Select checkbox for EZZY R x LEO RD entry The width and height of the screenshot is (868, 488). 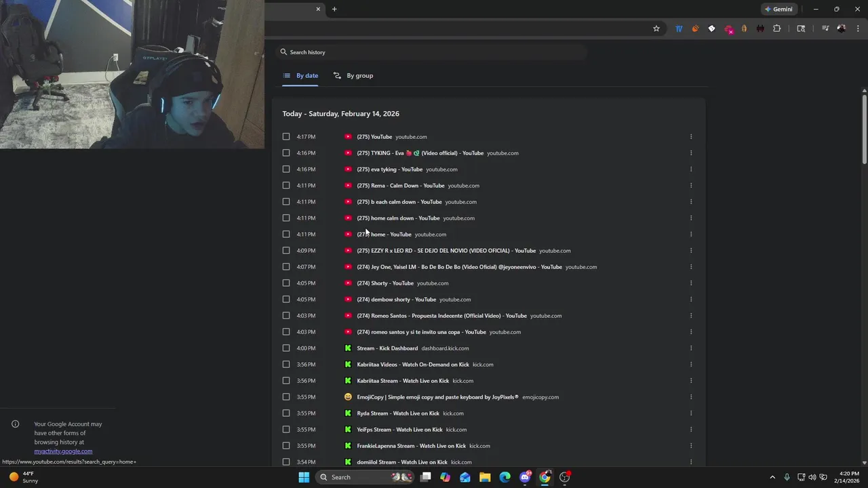click(286, 250)
